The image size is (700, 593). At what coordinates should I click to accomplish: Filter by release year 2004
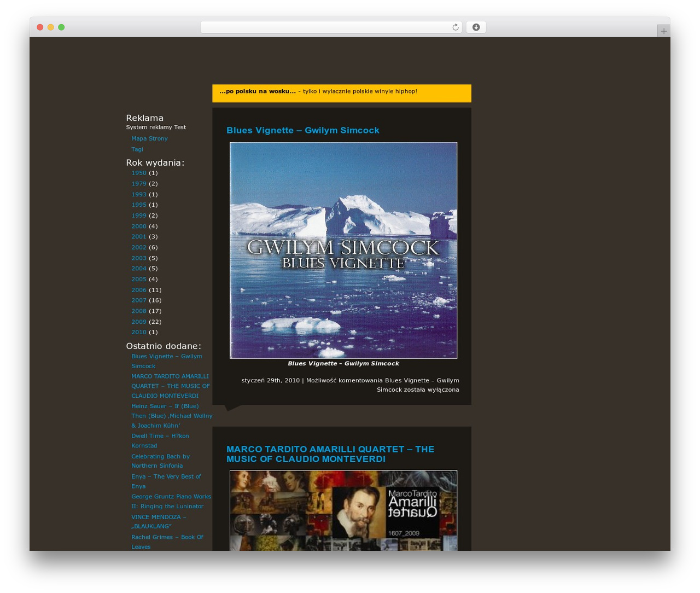[x=139, y=269]
